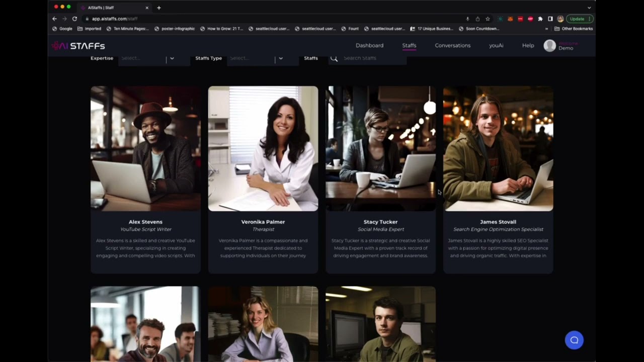Click the address bar URL app.aistaffs.com/staff

click(114, 19)
